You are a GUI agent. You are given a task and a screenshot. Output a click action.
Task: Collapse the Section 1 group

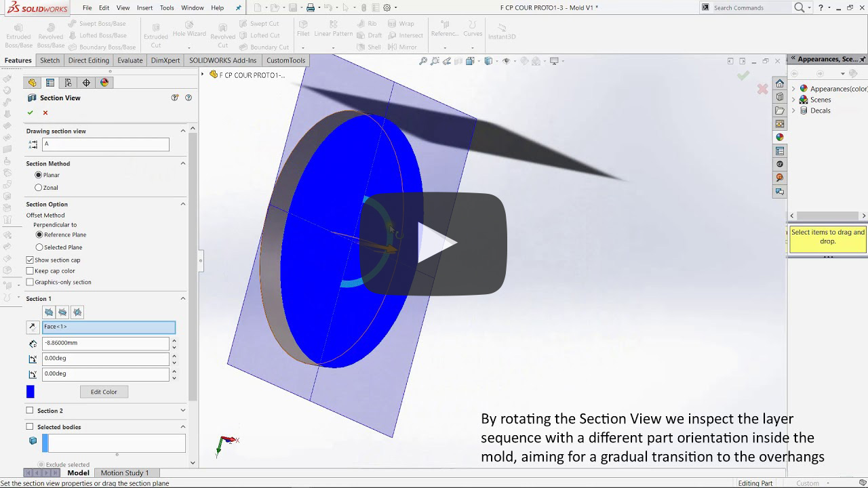183,298
